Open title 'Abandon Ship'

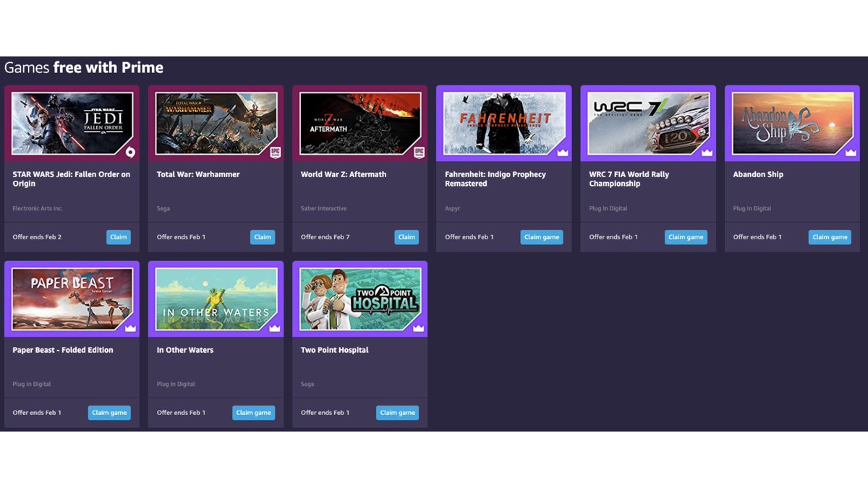758,174
